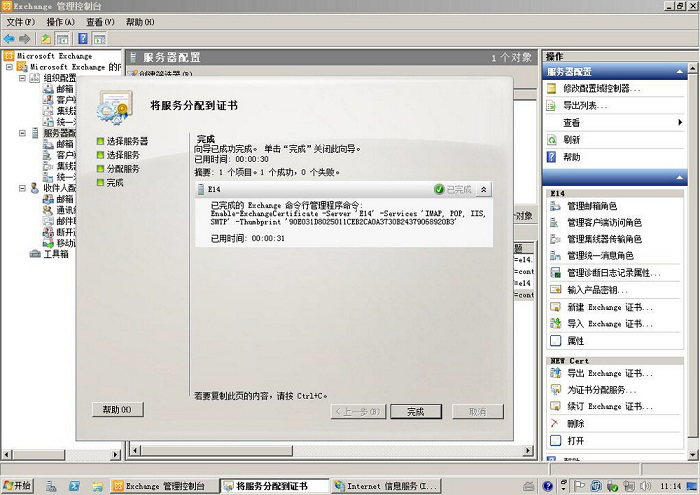Collapse the 收件人配置 tree node
The width and height of the screenshot is (700, 495).
(x=22, y=188)
